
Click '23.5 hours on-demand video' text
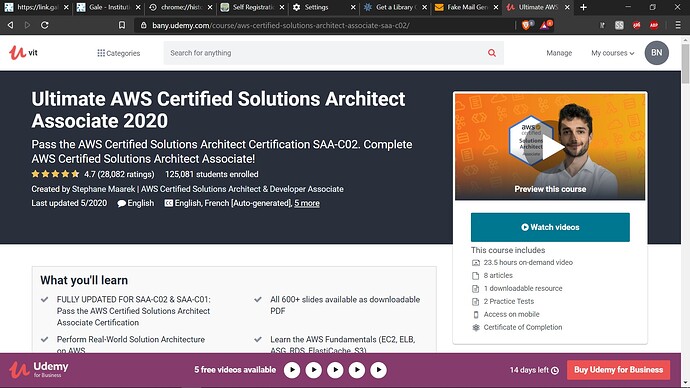pyautogui.click(x=528, y=262)
